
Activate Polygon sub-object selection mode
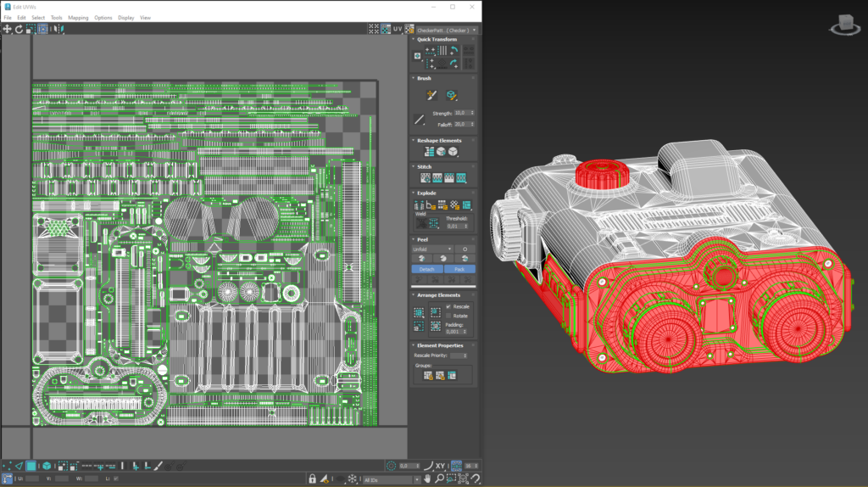pyautogui.click(x=31, y=466)
